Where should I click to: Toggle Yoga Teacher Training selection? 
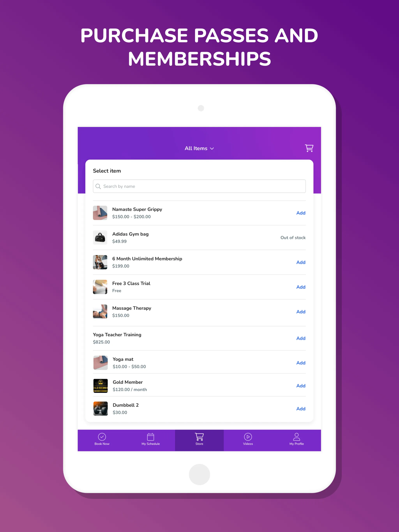301,338
